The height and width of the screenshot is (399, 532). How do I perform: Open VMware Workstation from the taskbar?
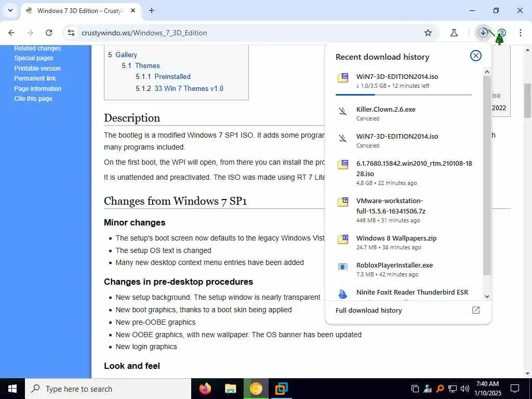(x=281, y=389)
